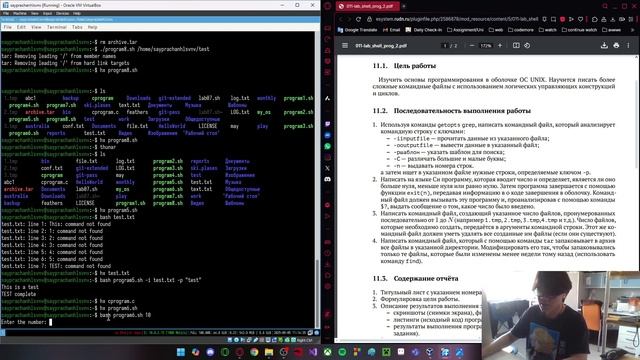This screenshot has height=360, width=640.
Task: Open the Email bookmark
Action: 391,30
